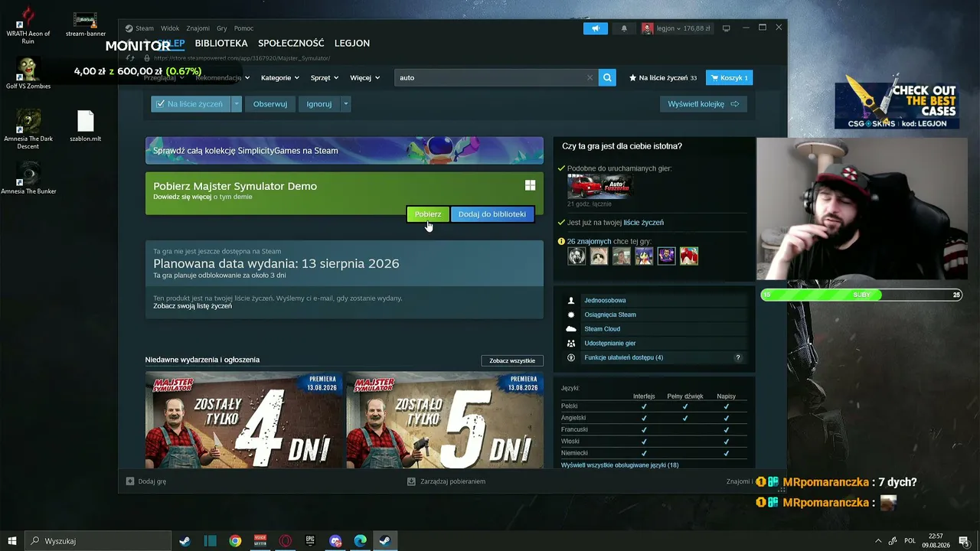Click the Accessibility features help question mark

click(738, 357)
